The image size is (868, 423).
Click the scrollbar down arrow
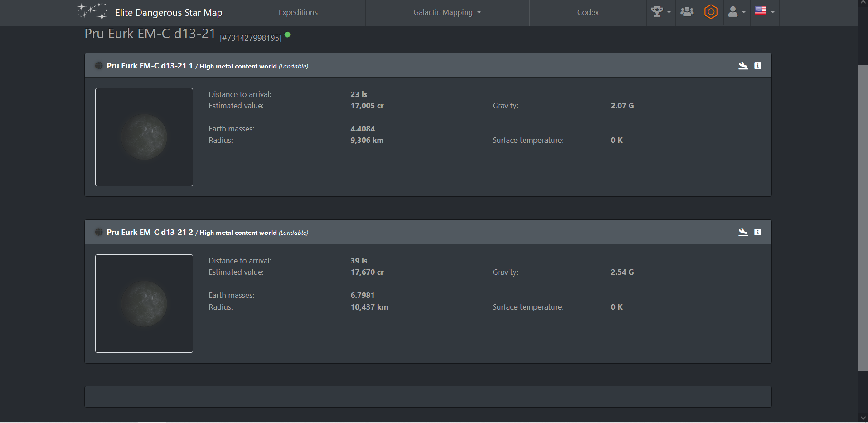(x=863, y=418)
